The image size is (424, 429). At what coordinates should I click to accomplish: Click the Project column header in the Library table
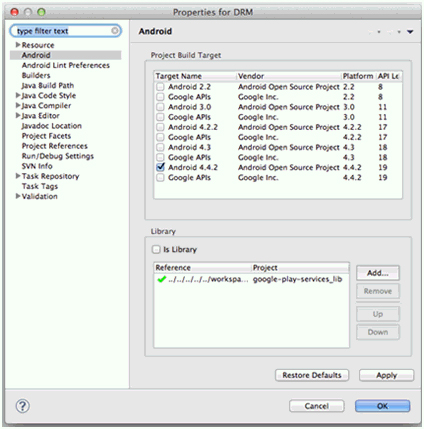[300, 268]
